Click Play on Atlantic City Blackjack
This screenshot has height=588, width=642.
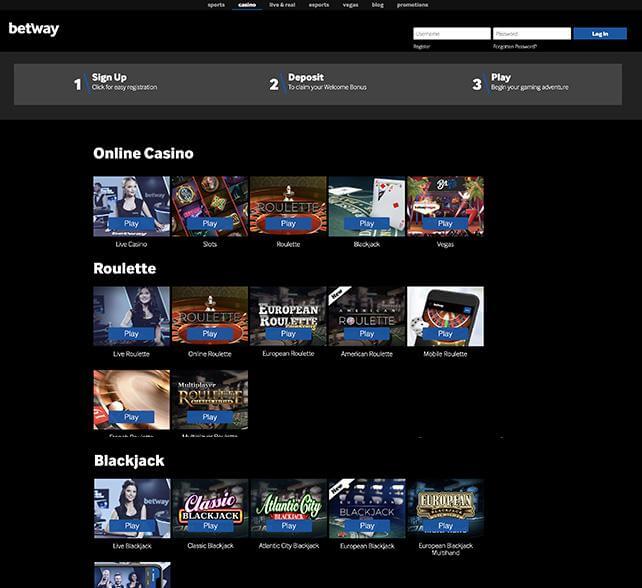coord(289,526)
